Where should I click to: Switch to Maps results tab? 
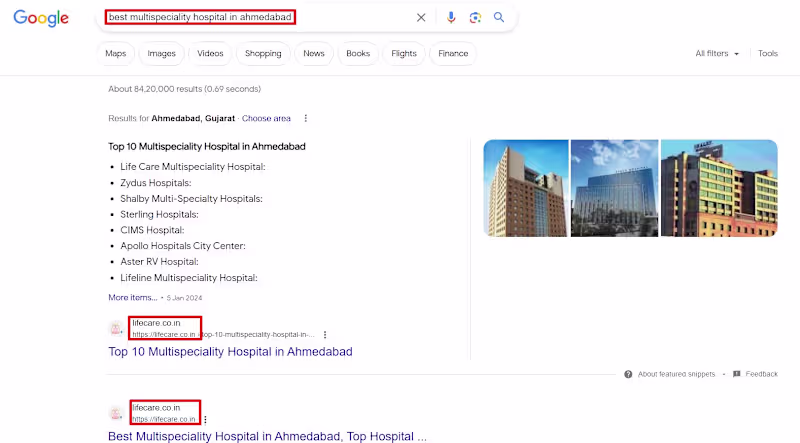pos(115,54)
